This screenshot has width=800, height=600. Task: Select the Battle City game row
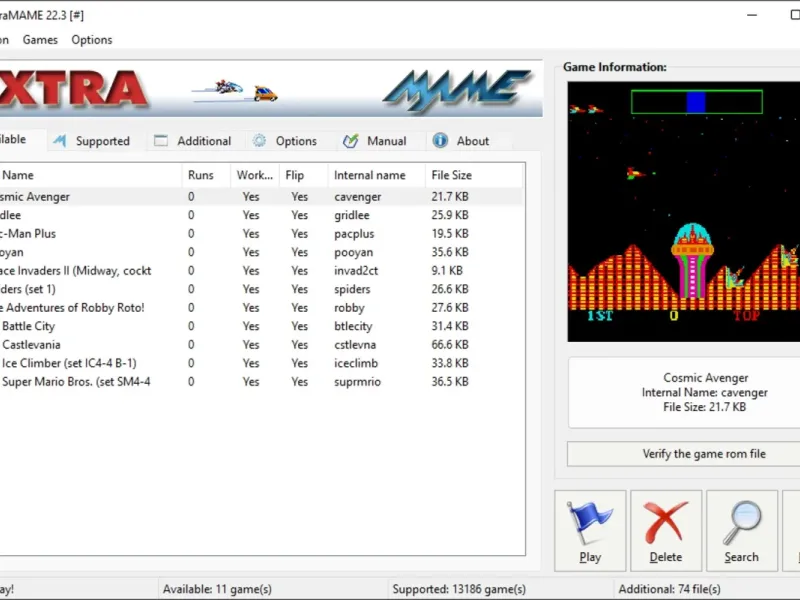[261, 326]
